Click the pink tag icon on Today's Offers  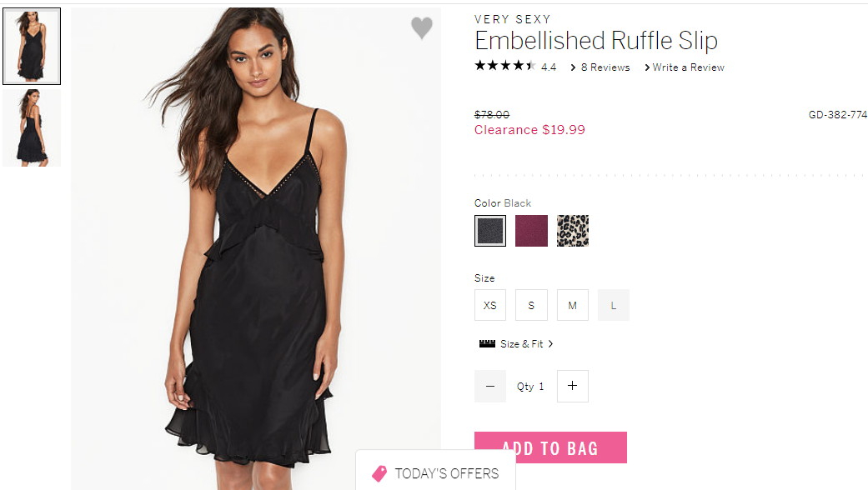tap(379, 473)
